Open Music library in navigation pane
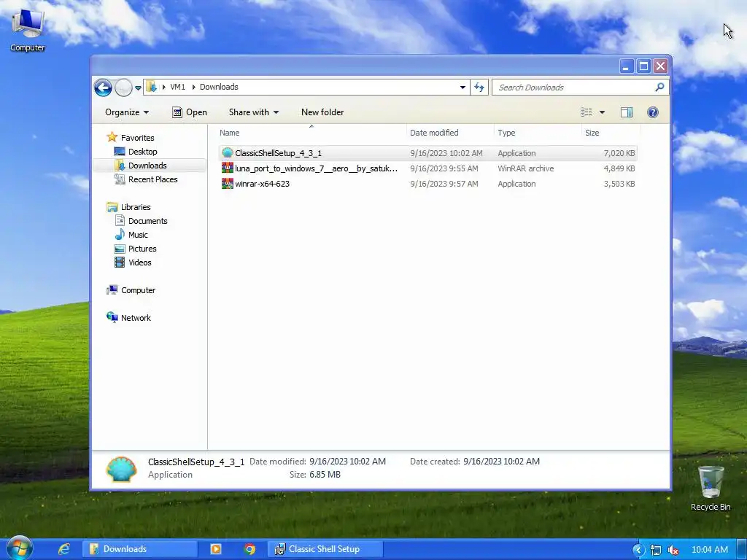747x560 pixels. point(131,235)
